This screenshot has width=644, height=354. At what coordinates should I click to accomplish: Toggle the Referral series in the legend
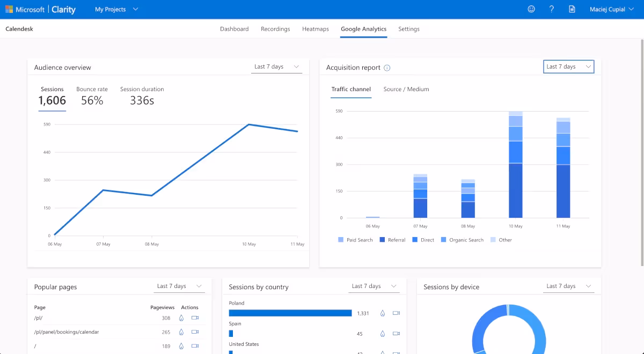[392, 240]
